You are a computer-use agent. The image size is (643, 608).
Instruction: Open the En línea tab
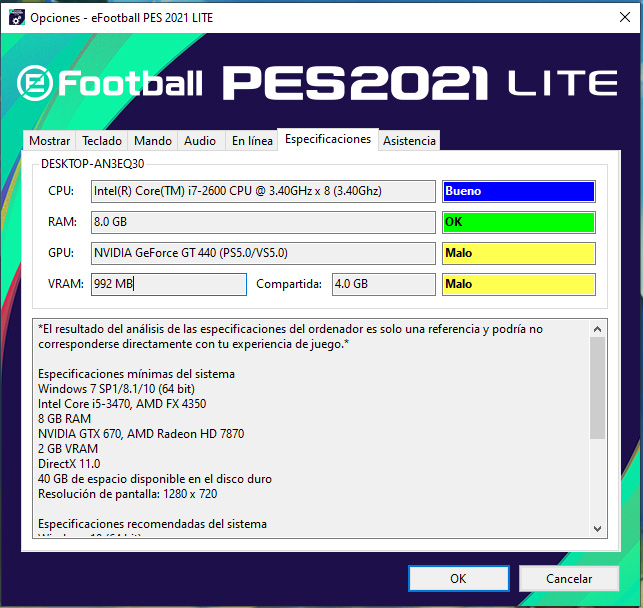(x=252, y=141)
